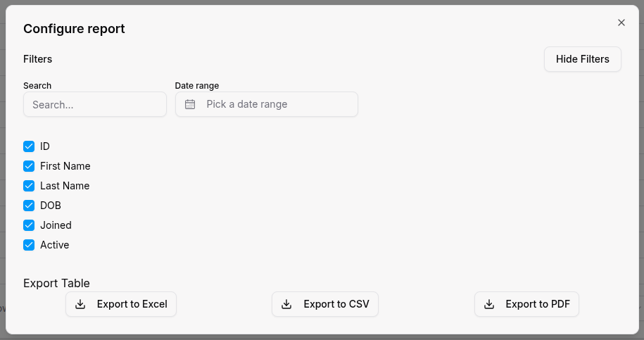Toggle the Joined column checkbox
The height and width of the screenshot is (340, 644).
coord(29,225)
